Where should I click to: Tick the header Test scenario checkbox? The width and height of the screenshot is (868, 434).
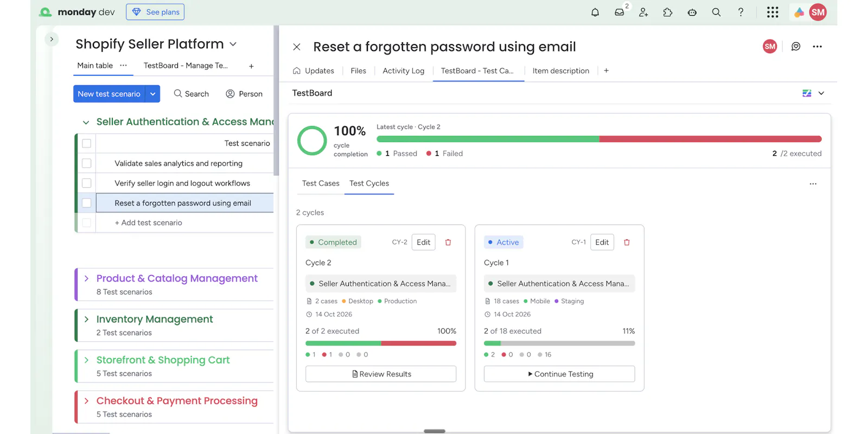pyautogui.click(x=86, y=143)
